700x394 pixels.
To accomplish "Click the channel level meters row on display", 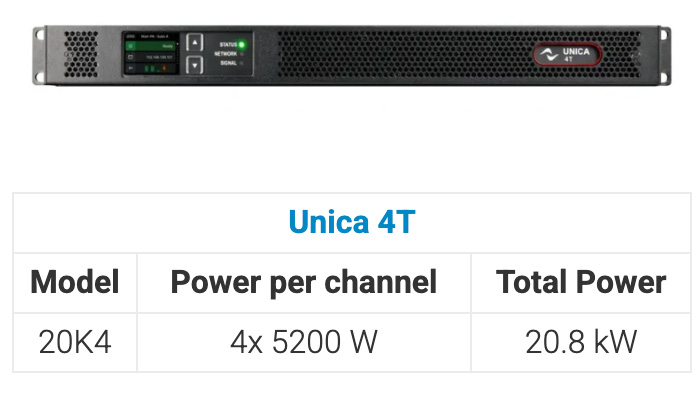I will click(x=150, y=68).
